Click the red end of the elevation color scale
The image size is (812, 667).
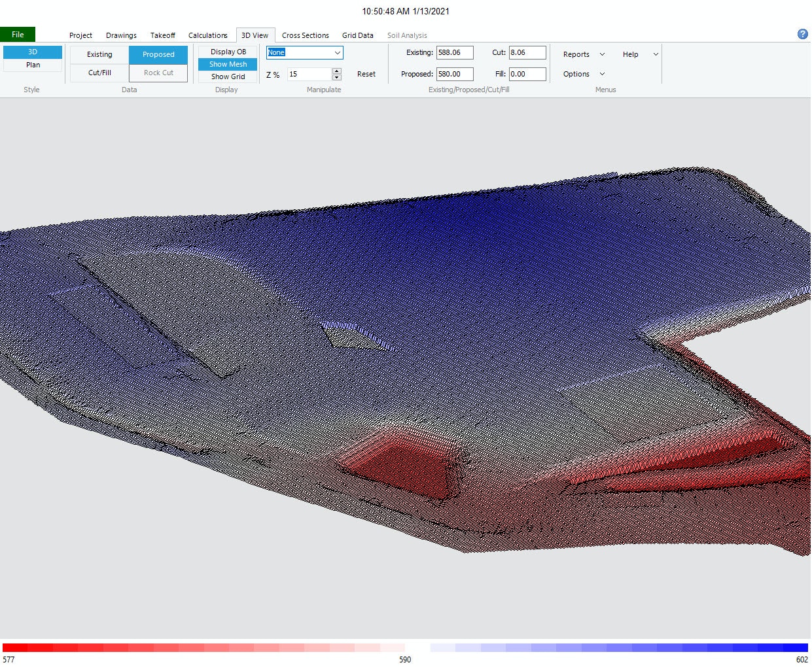[x=13, y=647]
